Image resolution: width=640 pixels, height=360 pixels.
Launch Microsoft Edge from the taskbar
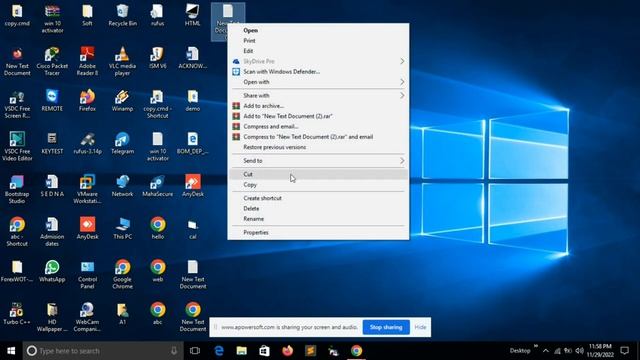click(219, 351)
